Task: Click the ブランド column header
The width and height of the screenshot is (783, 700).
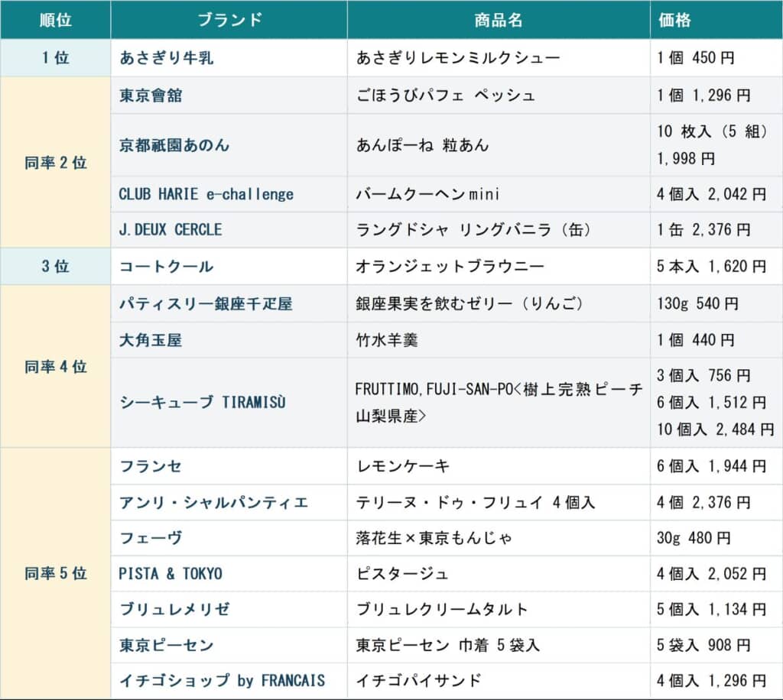Action: tap(229, 20)
